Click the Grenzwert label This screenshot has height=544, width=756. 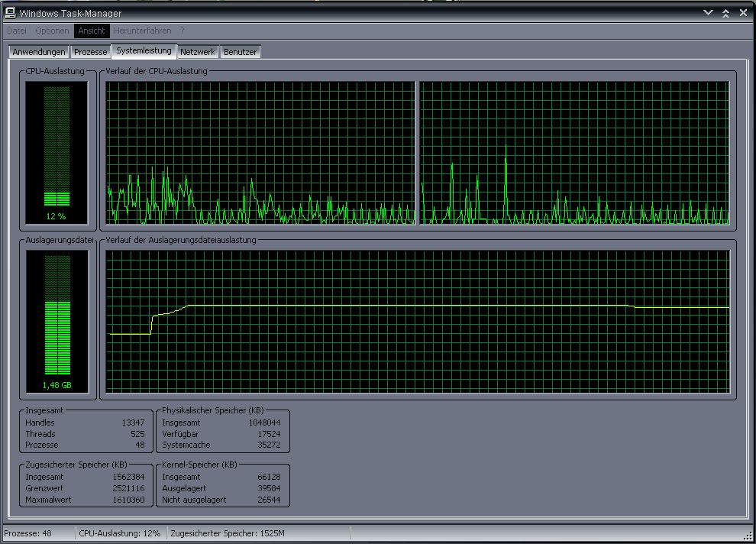click(x=44, y=488)
